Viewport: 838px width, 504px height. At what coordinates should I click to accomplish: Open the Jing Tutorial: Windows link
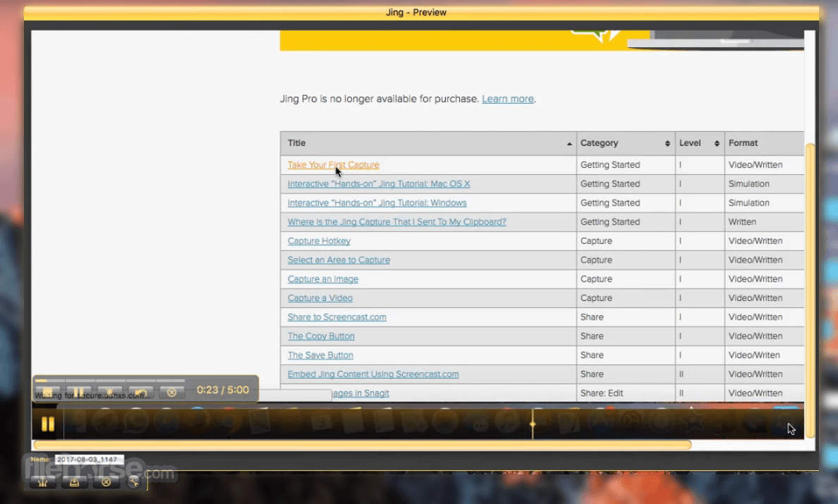point(377,203)
